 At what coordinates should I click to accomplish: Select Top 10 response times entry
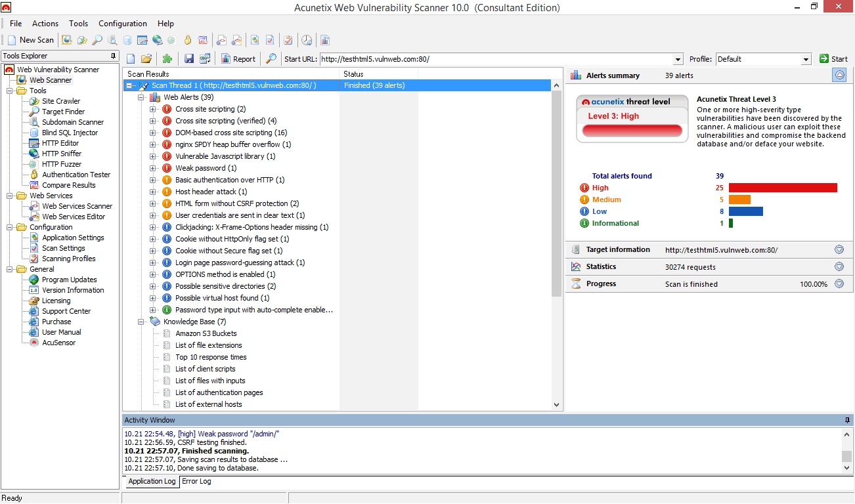(211, 357)
